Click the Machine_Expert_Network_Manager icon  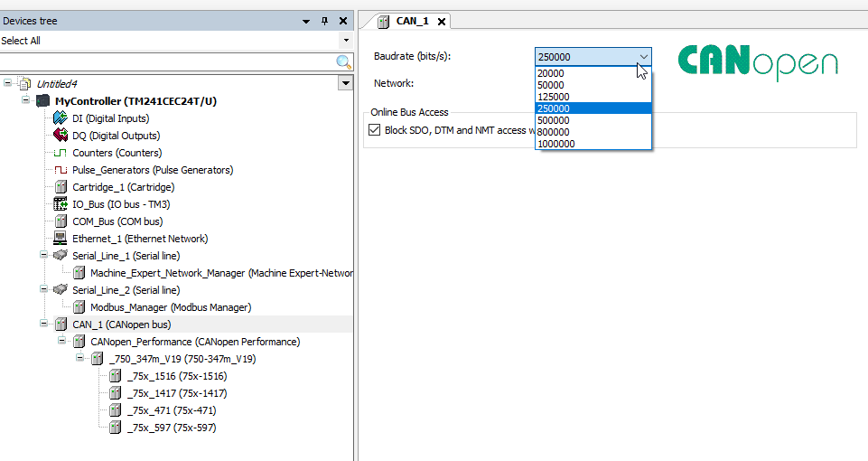click(x=79, y=273)
